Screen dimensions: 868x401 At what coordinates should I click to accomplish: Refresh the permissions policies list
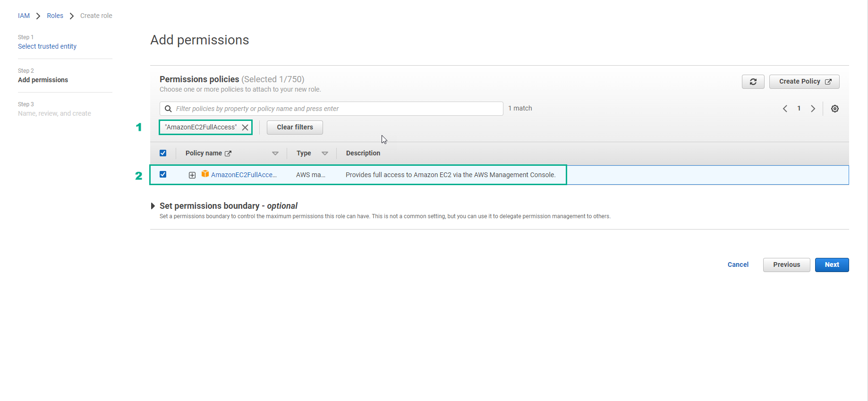(x=753, y=82)
